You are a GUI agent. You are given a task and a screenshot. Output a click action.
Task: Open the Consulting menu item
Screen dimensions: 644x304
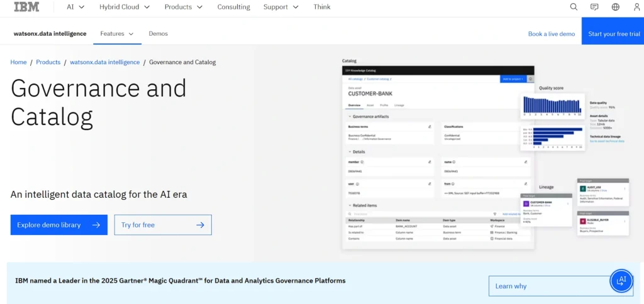(234, 7)
